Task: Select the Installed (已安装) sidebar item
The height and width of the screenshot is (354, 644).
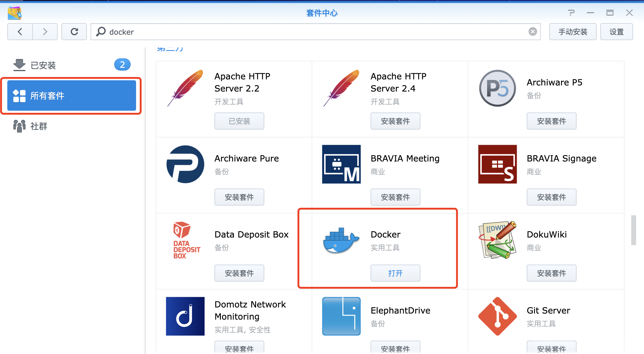Action: [72, 65]
